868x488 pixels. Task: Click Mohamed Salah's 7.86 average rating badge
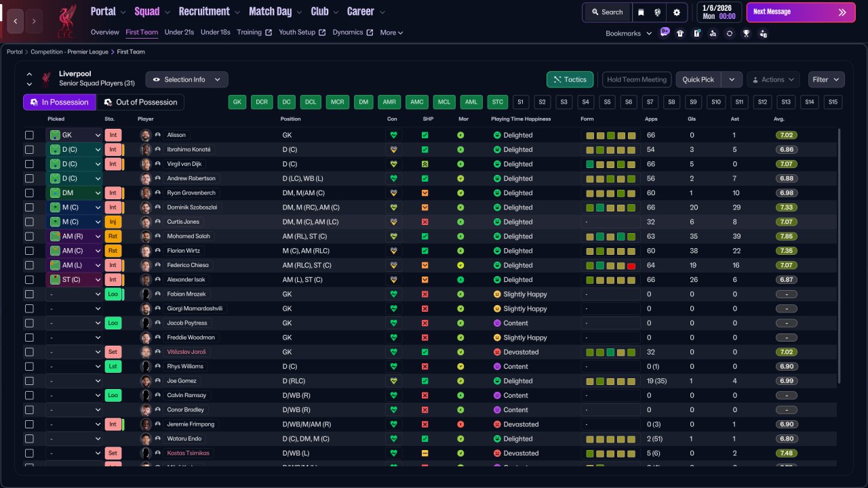(x=787, y=236)
